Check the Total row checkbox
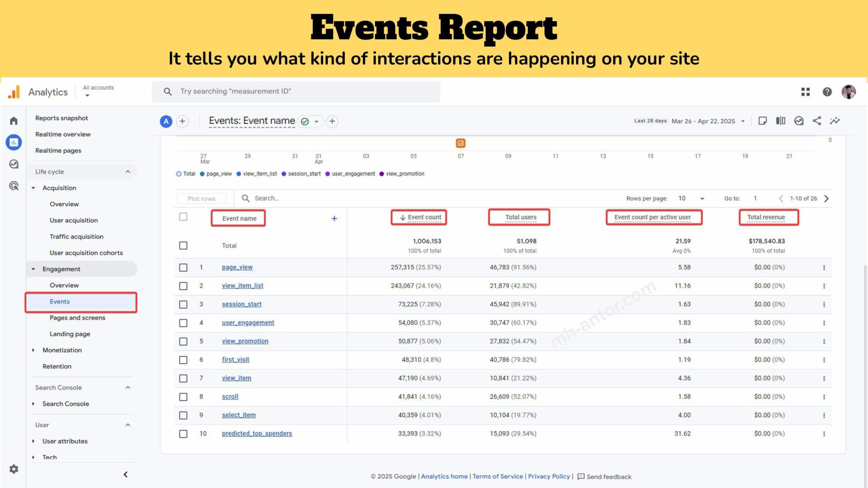 click(x=183, y=245)
